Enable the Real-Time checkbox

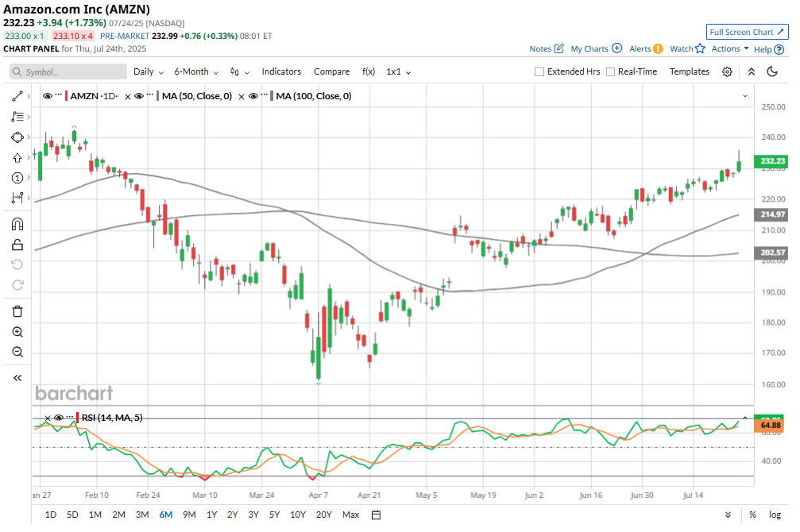click(610, 72)
